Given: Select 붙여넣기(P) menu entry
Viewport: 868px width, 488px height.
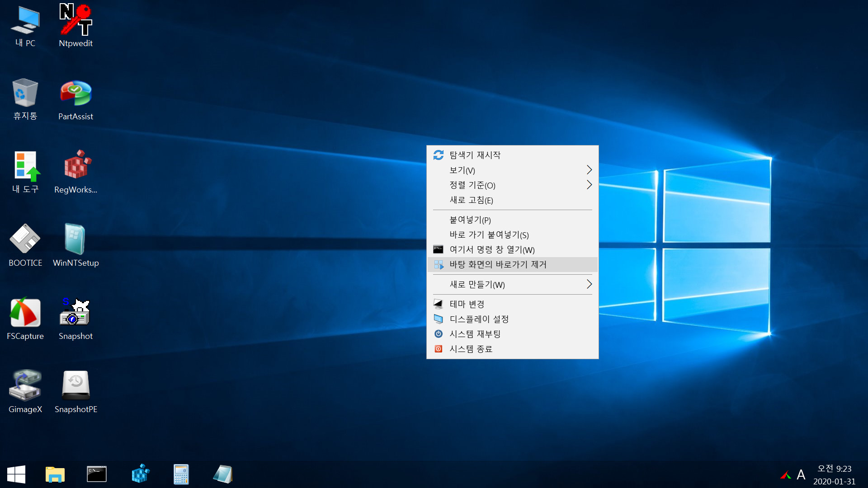Looking at the screenshot, I should (x=513, y=220).
